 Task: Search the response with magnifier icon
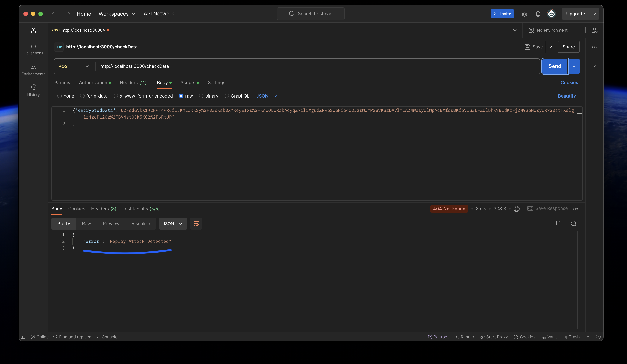tap(574, 224)
